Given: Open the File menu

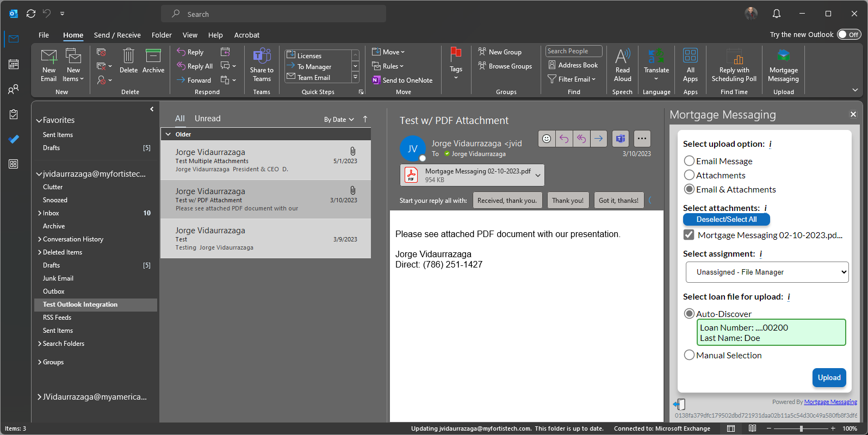Looking at the screenshot, I should (x=44, y=35).
